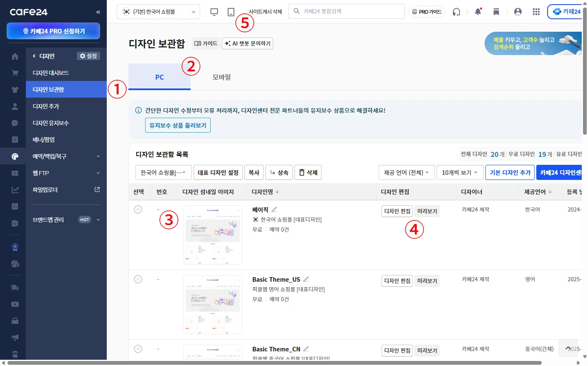Click the 가이드 button beside title
This screenshot has height=366, width=588.
[206, 43]
